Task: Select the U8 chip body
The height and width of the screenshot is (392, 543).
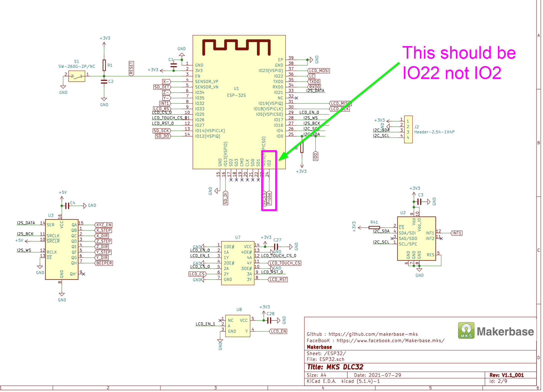Action: 237,326
